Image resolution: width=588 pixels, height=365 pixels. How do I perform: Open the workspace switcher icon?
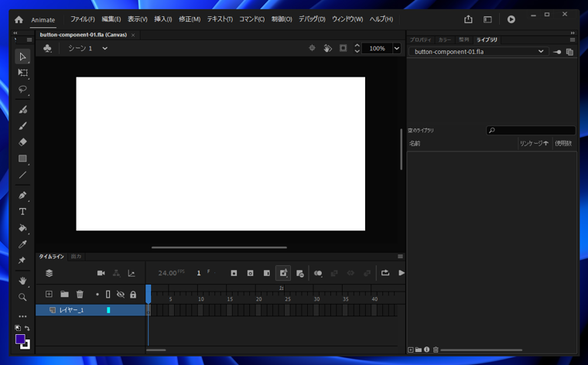coord(487,19)
